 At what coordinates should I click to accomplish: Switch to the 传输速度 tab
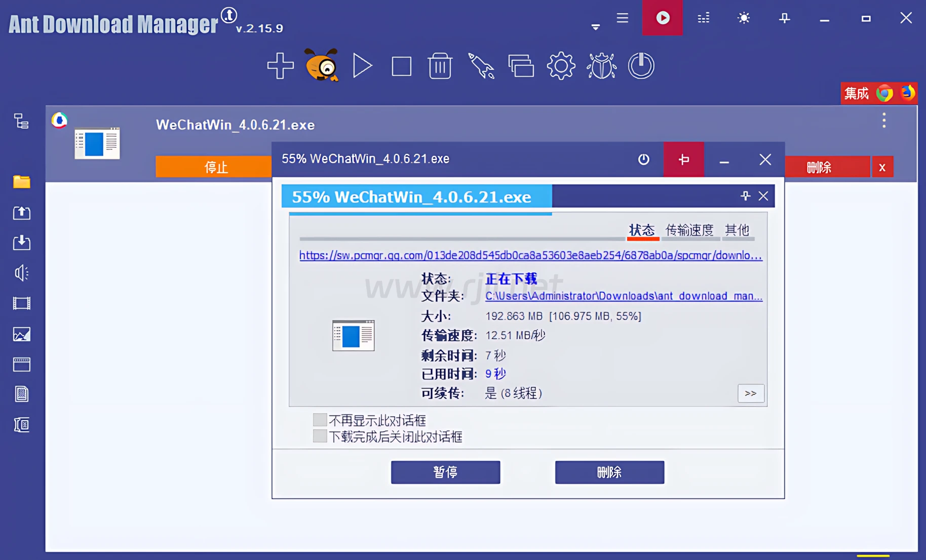pyautogui.click(x=689, y=230)
